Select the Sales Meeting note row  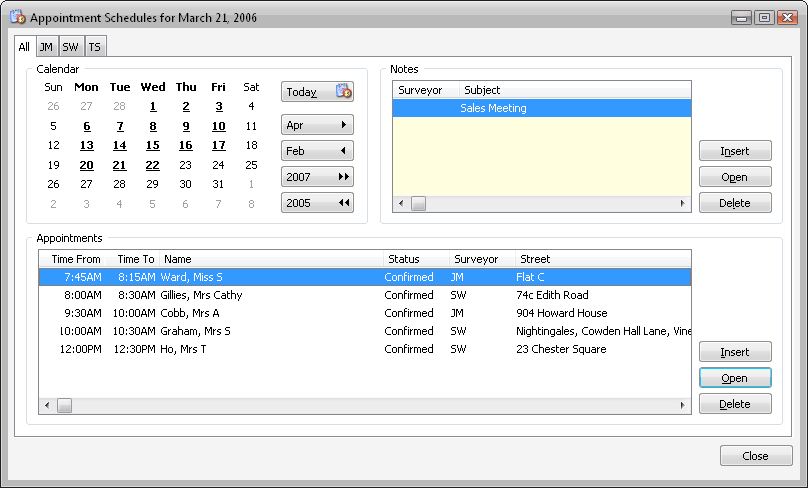tap(540, 108)
